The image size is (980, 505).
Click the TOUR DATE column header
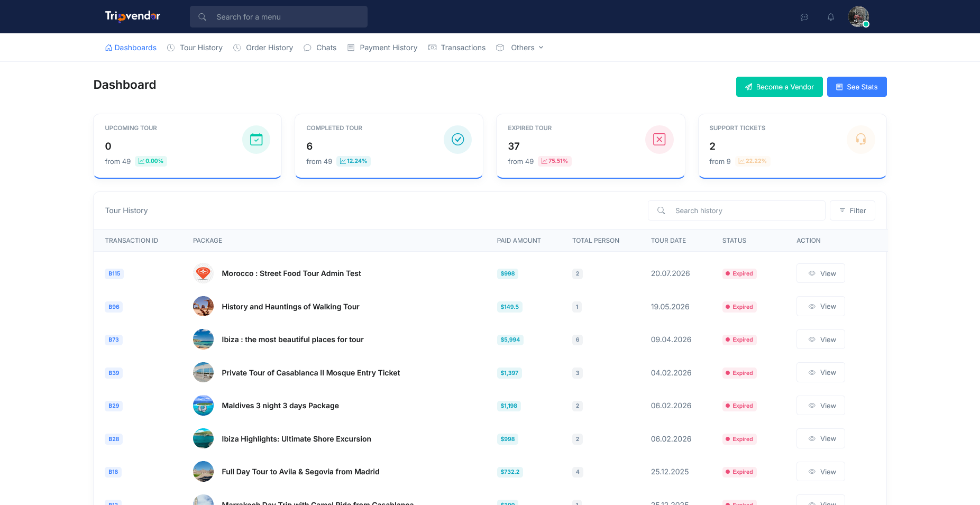668,241
